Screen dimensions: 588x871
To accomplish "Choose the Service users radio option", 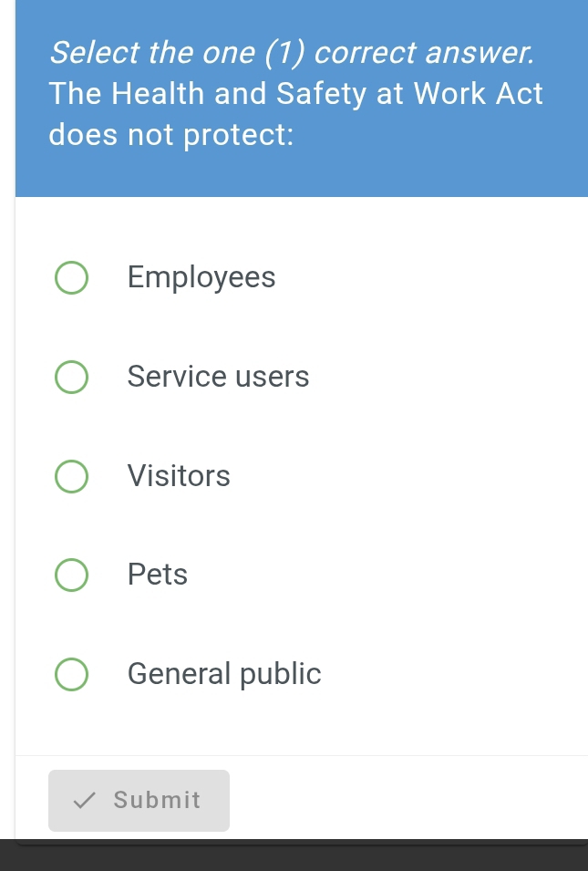I will (x=72, y=378).
